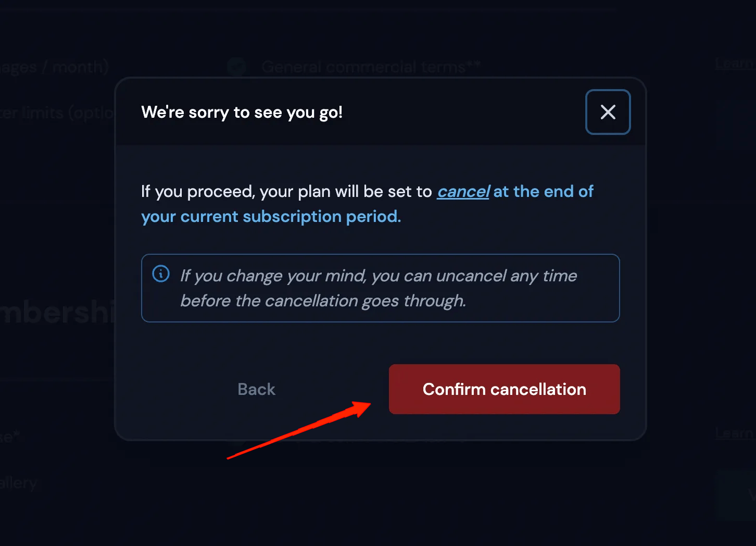Image resolution: width=756 pixels, height=546 pixels.
Task: Click the "If you proceed, your plan" sentence
Action: [286, 192]
